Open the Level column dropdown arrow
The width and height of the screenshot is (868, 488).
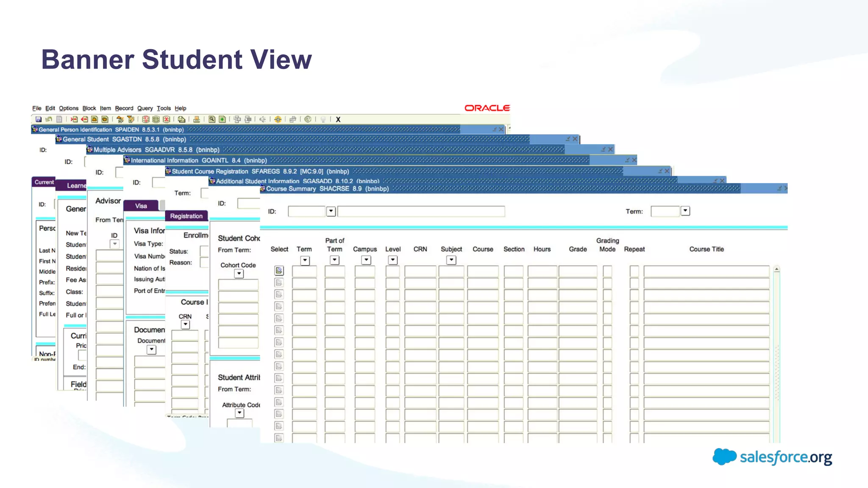point(393,260)
